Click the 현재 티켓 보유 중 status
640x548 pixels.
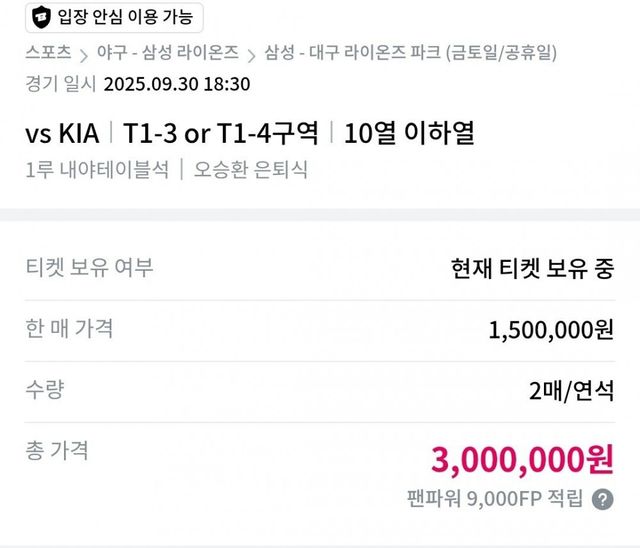532,269
